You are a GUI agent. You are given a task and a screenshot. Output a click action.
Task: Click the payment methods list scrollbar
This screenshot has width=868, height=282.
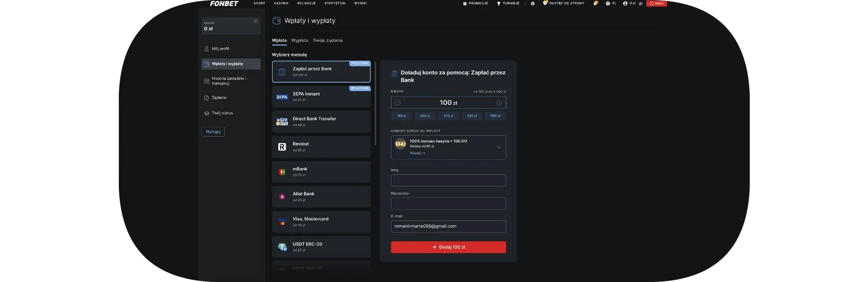pyautogui.click(x=375, y=102)
